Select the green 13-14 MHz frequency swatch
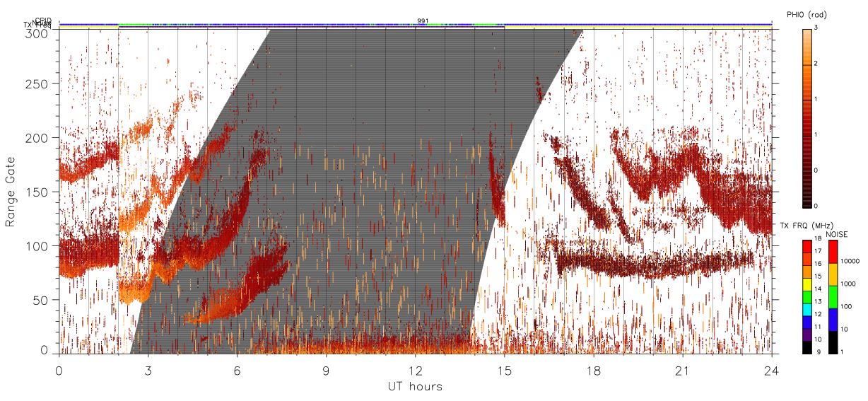The image size is (868, 401). [807, 296]
